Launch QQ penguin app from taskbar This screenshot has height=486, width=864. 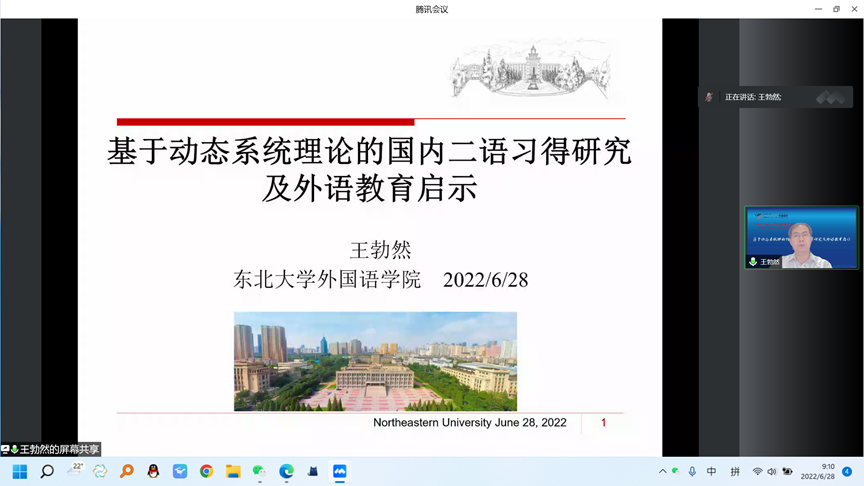coord(153,472)
